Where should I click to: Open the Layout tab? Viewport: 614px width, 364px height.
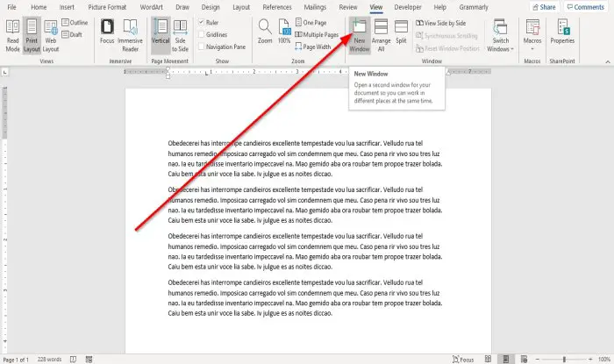[x=241, y=7]
